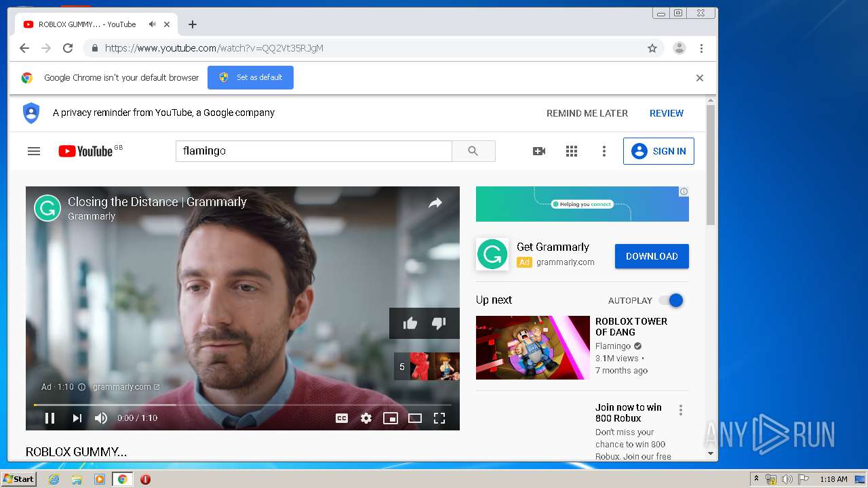Click REMIND ME LATER on privacy reminder
The width and height of the screenshot is (868, 488).
587,113
